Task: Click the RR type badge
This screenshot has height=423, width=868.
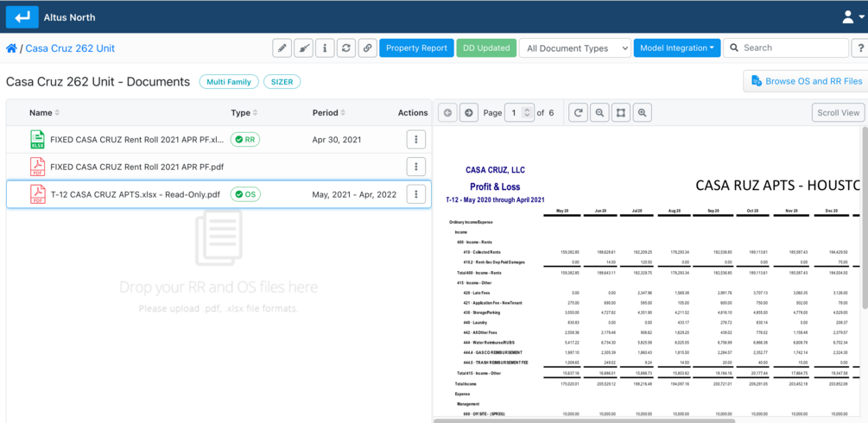Action: click(x=245, y=140)
